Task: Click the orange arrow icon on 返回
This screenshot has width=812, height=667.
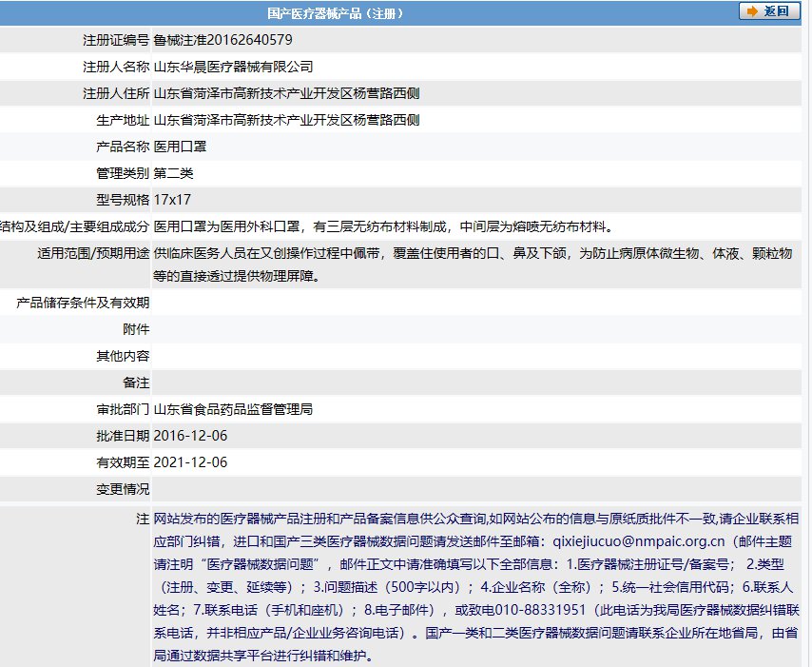Action: [x=753, y=11]
